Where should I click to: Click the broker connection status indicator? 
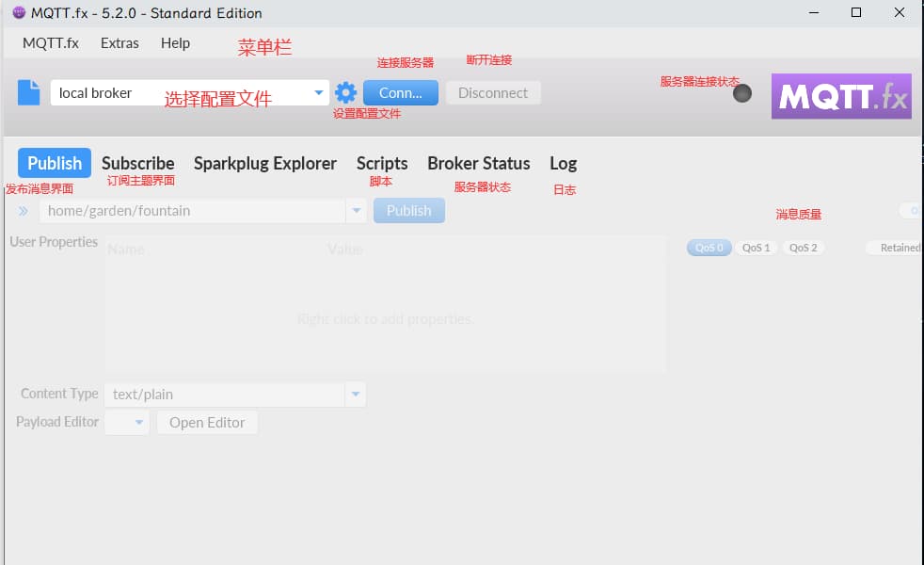[x=742, y=93]
